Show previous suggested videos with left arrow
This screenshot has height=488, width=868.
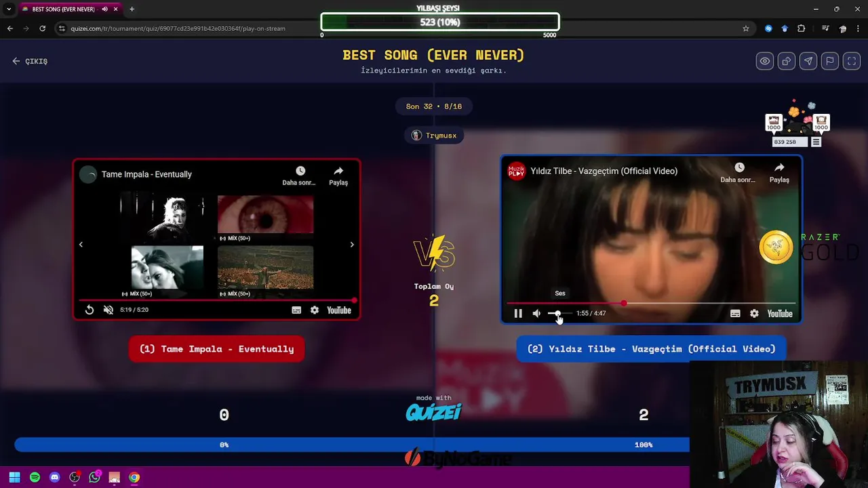[81, 244]
